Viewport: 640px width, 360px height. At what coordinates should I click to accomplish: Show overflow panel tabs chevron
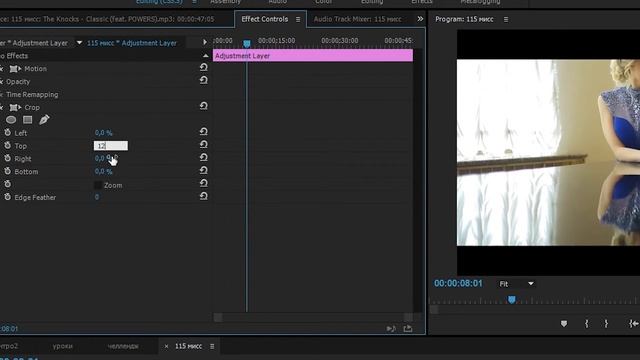[420, 19]
